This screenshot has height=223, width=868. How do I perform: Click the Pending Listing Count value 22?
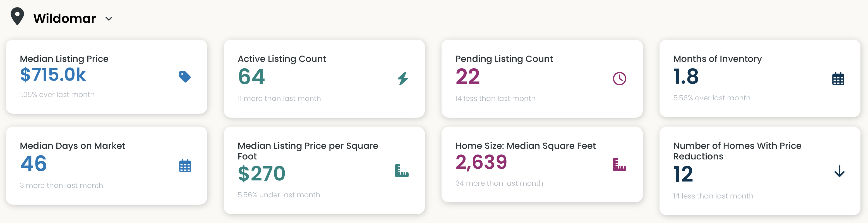pos(467,77)
